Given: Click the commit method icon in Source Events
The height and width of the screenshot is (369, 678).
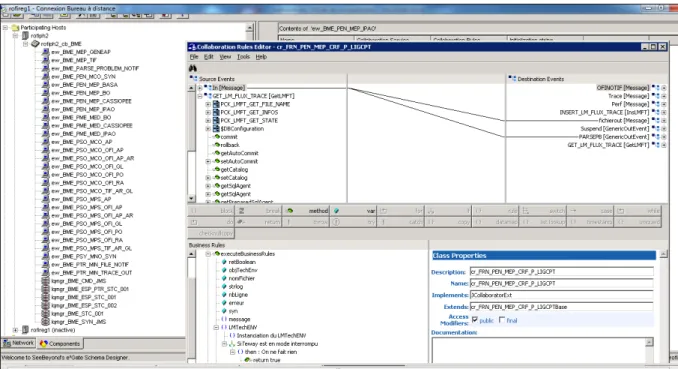Looking at the screenshot, I should pos(217,137).
